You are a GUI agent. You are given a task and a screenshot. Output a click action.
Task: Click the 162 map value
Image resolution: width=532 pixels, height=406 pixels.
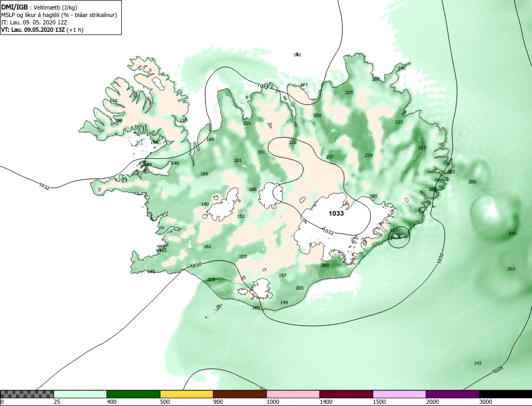[207, 247]
